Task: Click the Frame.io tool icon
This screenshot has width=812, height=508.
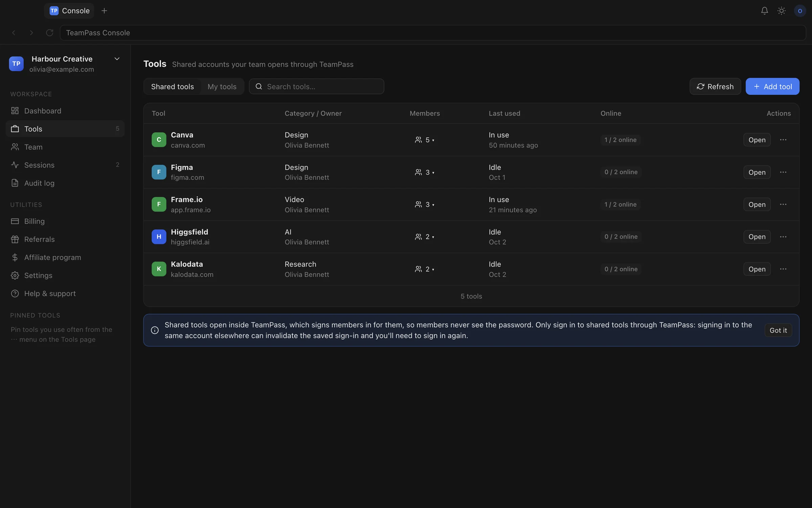Action: [159, 204]
